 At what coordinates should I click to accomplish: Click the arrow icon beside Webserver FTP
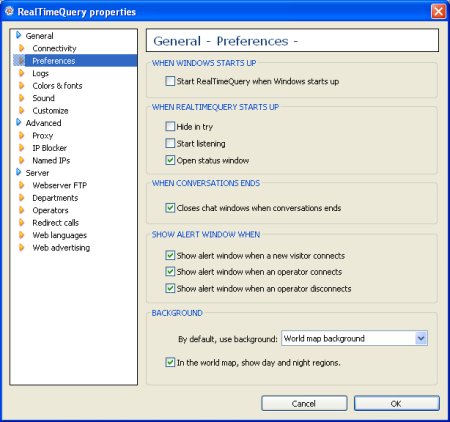[x=21, y=185]
